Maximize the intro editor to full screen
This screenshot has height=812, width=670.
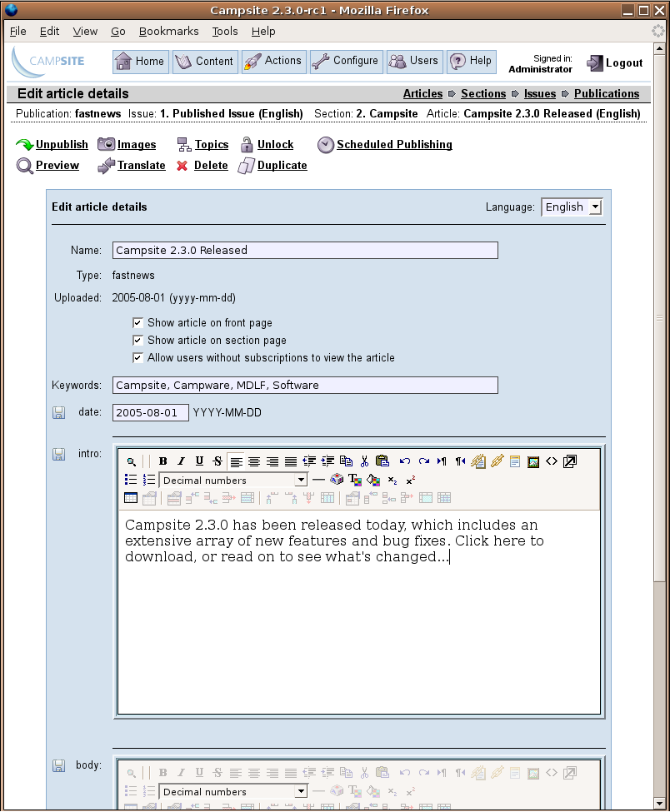569,461
